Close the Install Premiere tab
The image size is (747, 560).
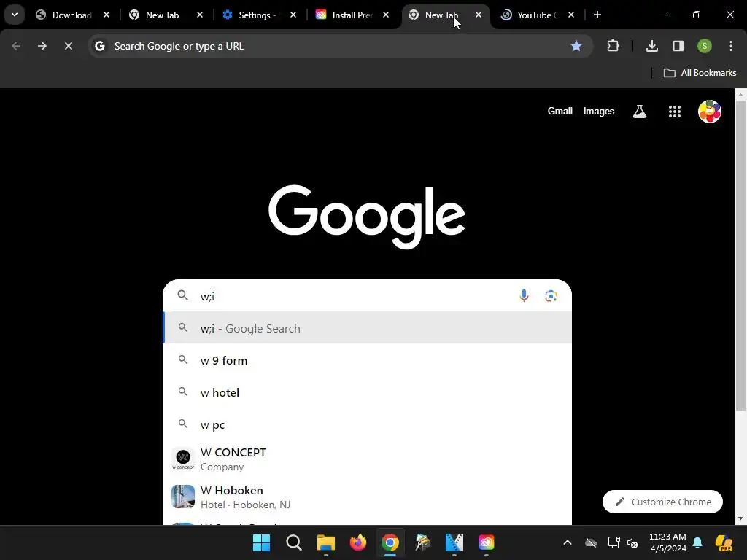coord(386,15)
